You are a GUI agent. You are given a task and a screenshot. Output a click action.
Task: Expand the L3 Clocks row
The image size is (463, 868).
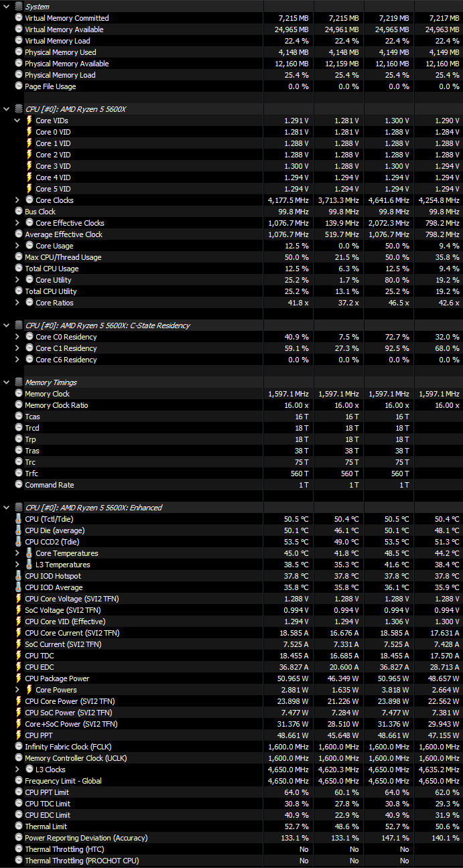(x=17, y=770)
